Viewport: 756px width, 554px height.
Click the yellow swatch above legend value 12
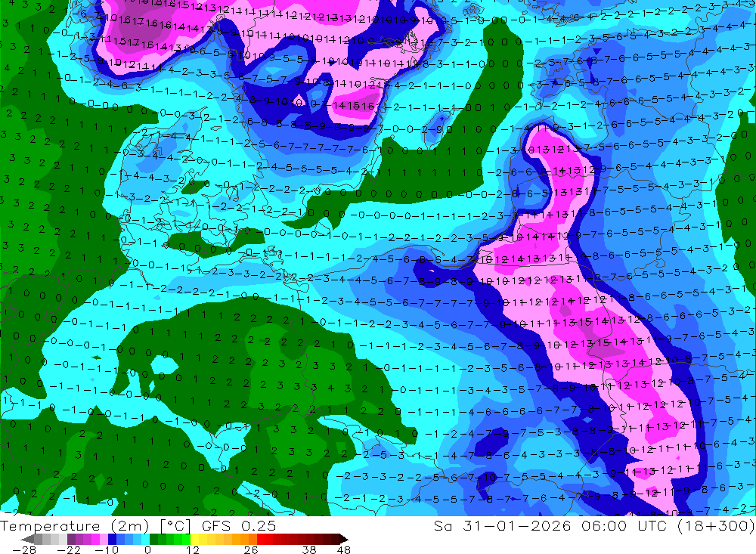[195, 539]
